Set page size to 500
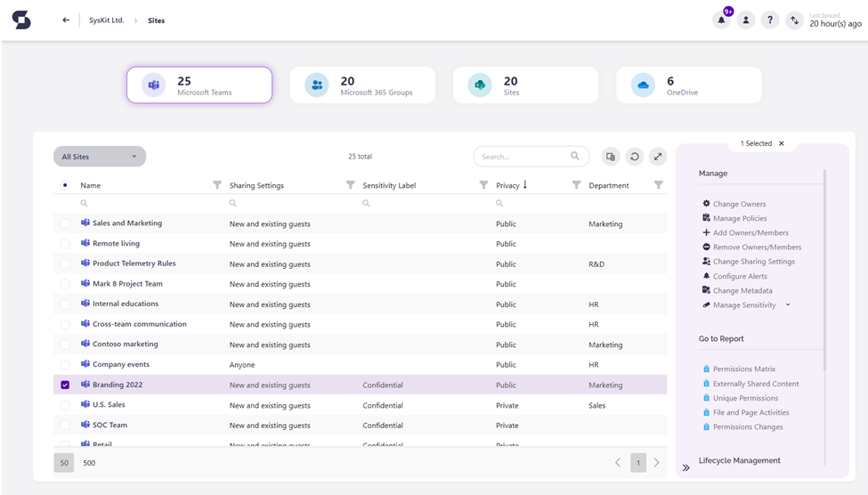 89,463
